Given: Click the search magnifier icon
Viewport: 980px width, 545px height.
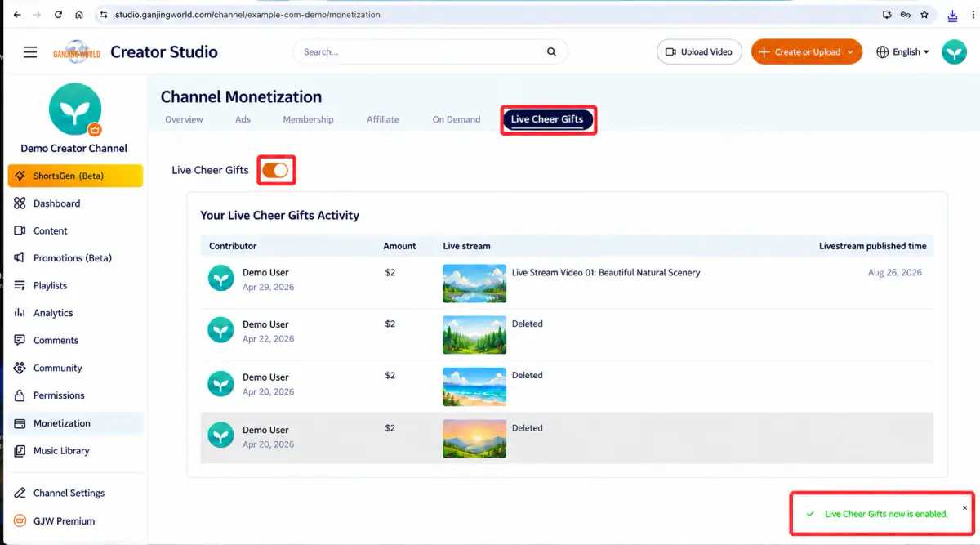Looking at the screenshot, I should point(552,52).
